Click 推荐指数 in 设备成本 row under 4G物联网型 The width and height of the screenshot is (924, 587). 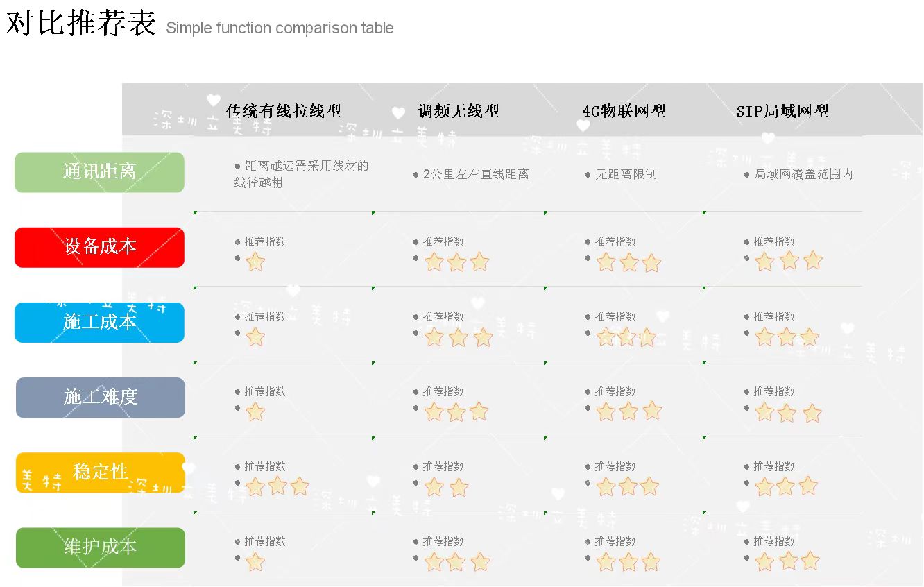615,241
